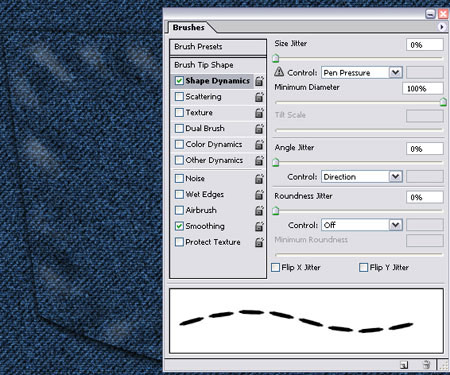The height and width of the screenshot is (375, 450).
Task: Check the Flip X Jitter box
Action: [275, 267]
